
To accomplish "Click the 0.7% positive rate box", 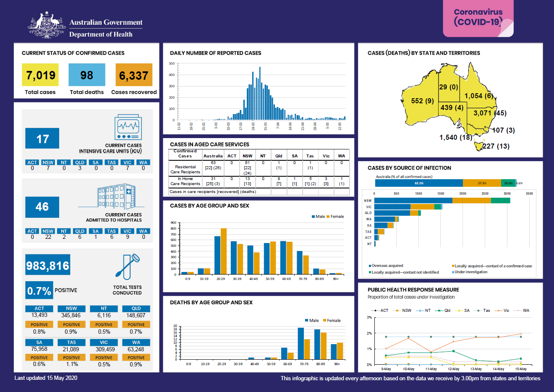I will (39, 290).
